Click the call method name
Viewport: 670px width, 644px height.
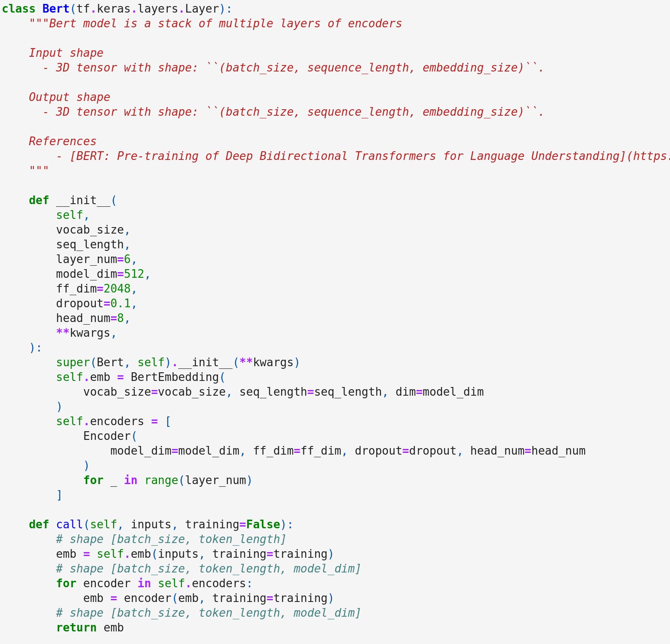69,524
